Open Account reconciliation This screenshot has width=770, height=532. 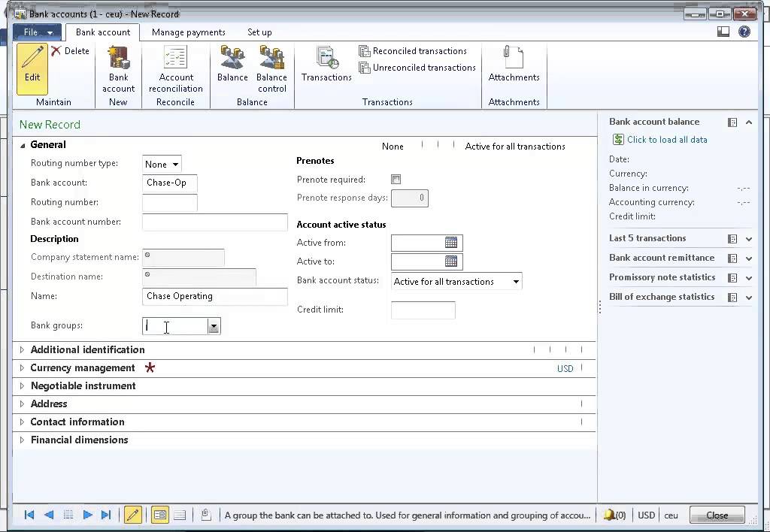coord(176,69)
